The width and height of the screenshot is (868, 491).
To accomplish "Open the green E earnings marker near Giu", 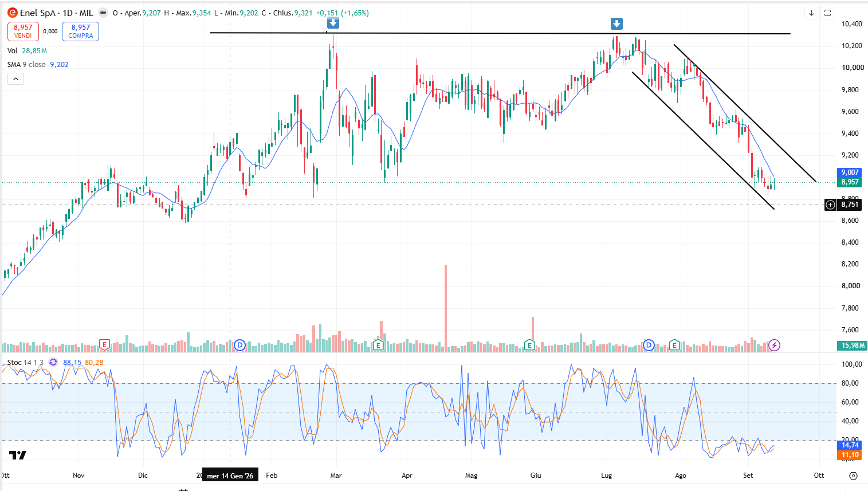I will point(530,345).
